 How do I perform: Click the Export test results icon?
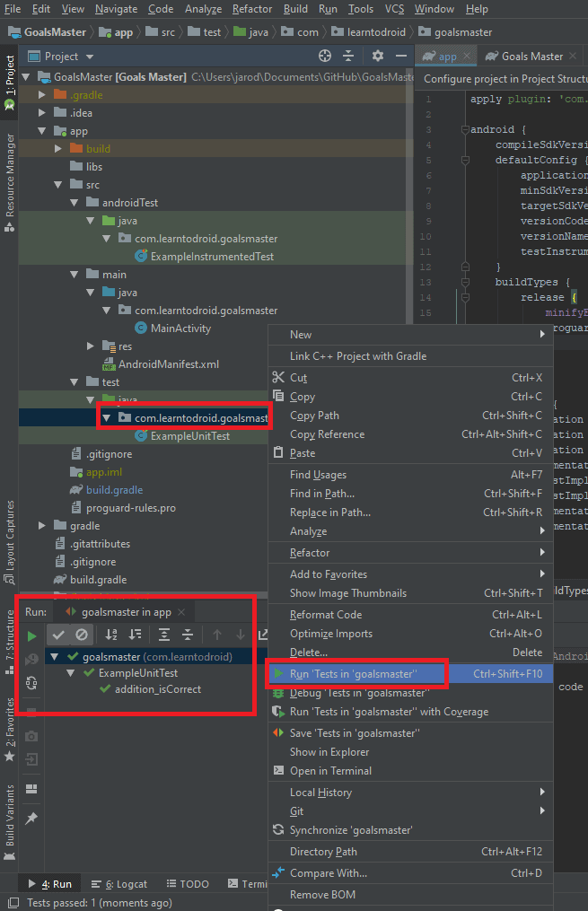tap(263, 635)
